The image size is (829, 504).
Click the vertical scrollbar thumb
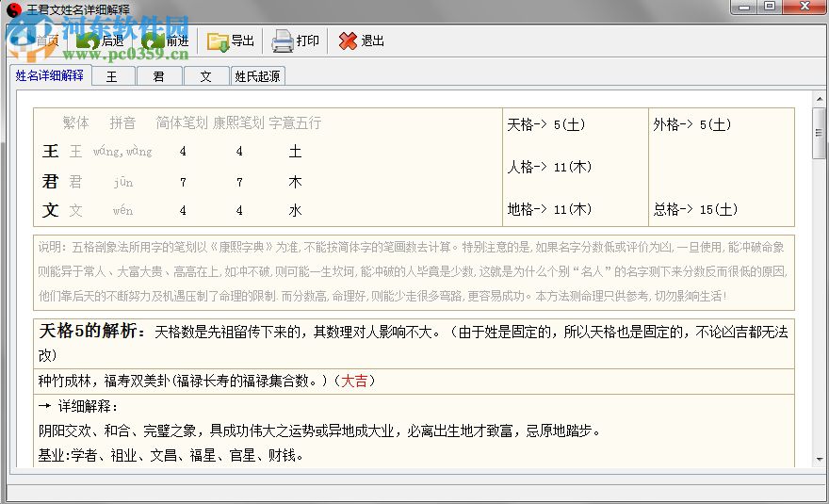(x=819, y=133)
